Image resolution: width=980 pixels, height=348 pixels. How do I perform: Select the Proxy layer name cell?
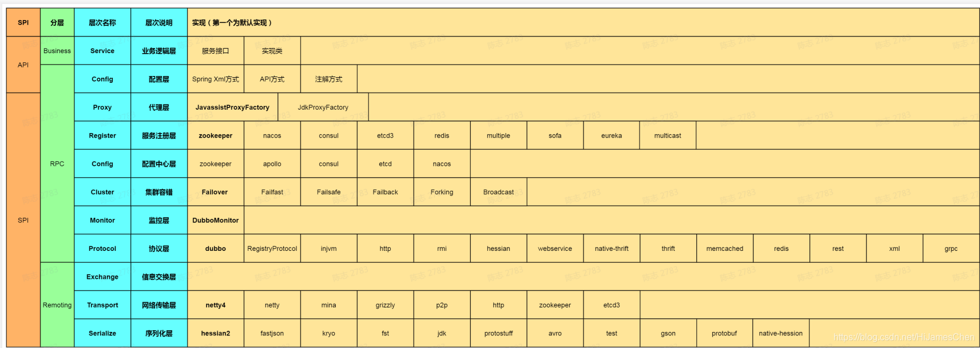[x=102, y=107]
